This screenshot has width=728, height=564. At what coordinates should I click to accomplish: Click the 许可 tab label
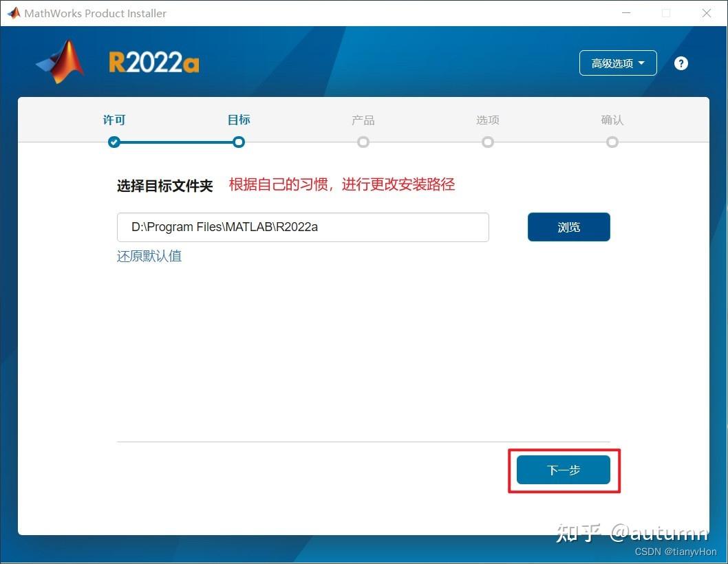(114, 120)
